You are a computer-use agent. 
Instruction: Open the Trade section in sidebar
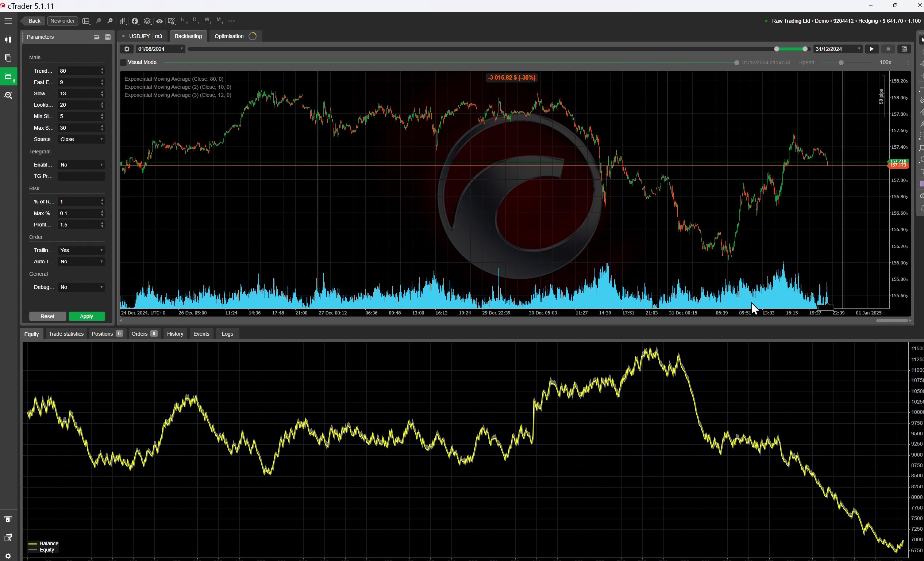(8, 39)
